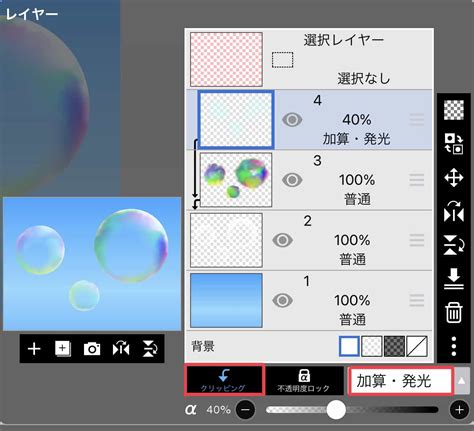
Task: Click the trash icon to delete the layer
Action: click(x=454, y=312)
